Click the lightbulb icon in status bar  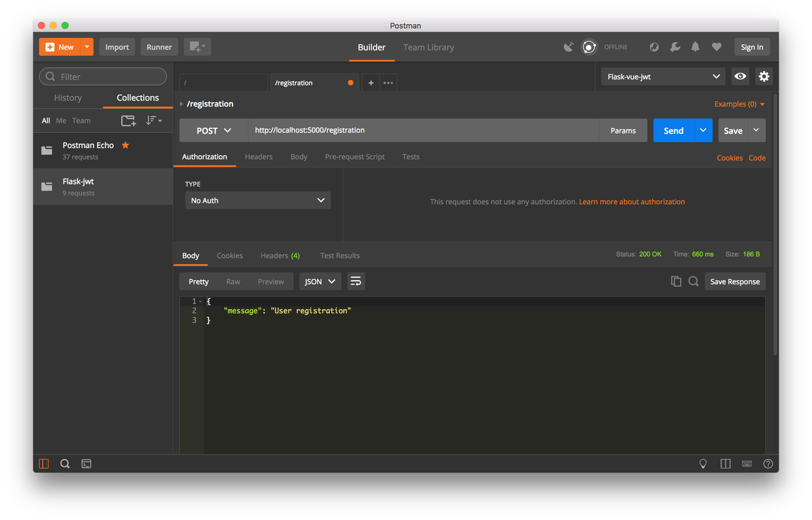(703, 463)
